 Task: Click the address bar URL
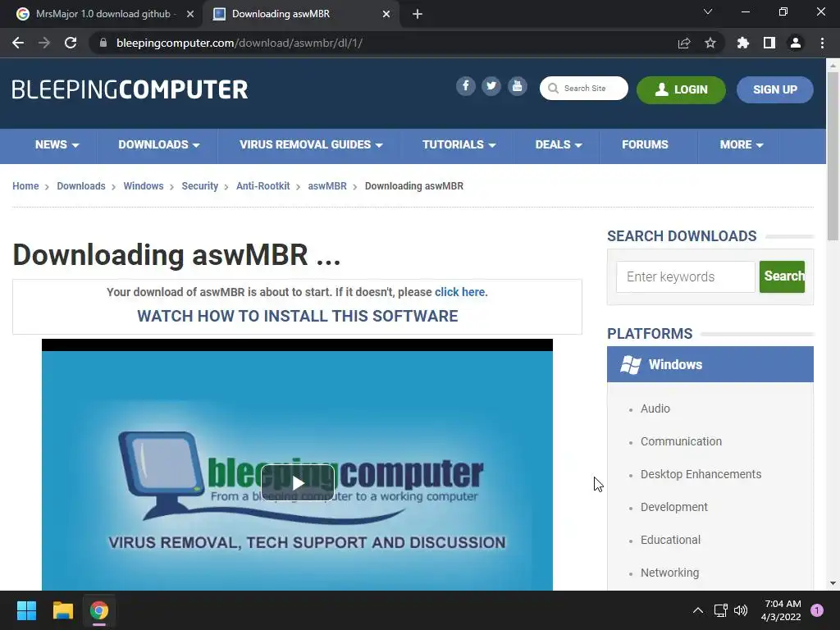click(x=239, y=43)
